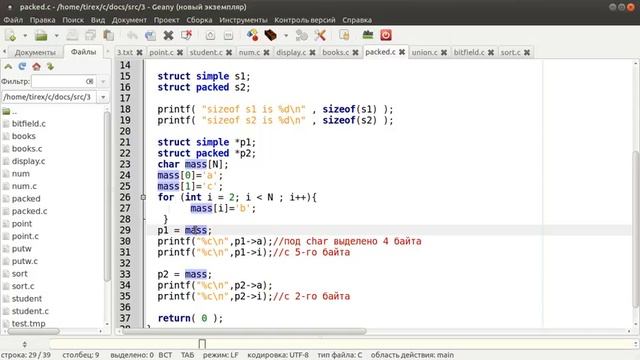Close the packed.c tab
640x360 pixels.
(402, 52)
